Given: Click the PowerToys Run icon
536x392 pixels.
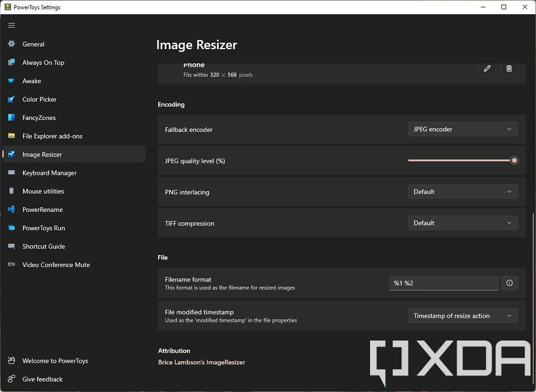Looking at the screenshot, I should click(11, 228).
